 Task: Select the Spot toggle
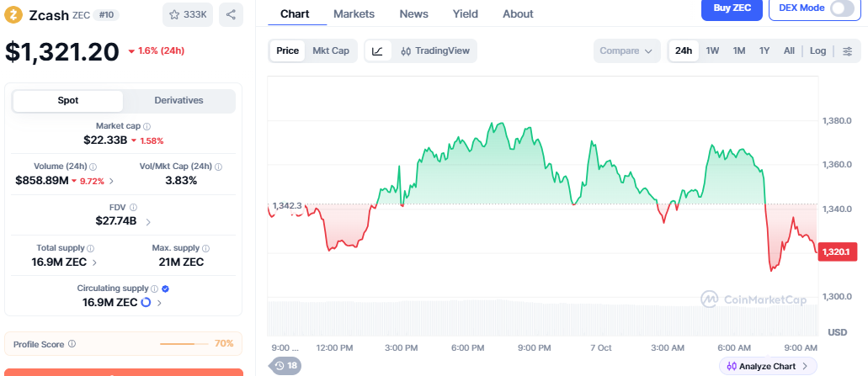68,101
